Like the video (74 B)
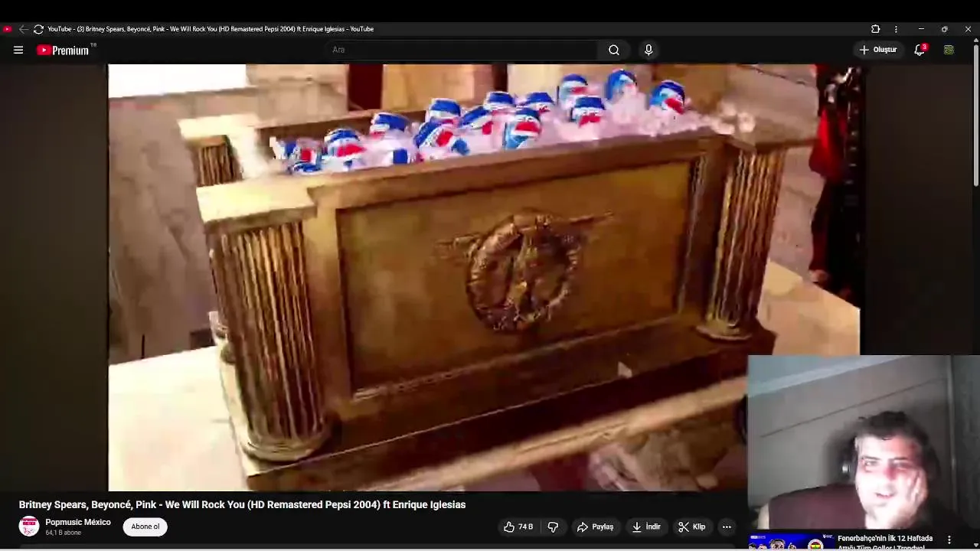980x551 pixels. 518,527
